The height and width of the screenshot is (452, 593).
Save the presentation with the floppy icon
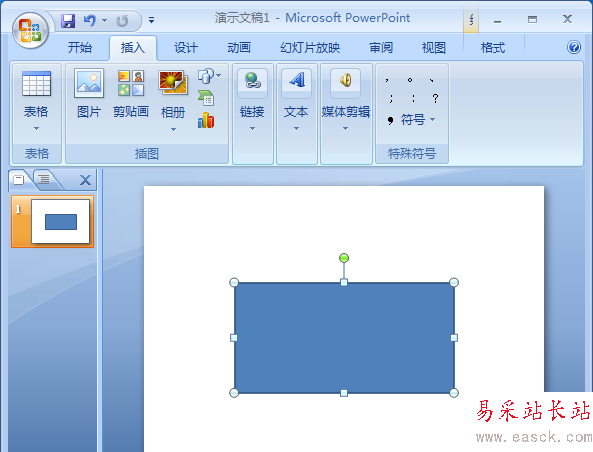click(68, 20)
